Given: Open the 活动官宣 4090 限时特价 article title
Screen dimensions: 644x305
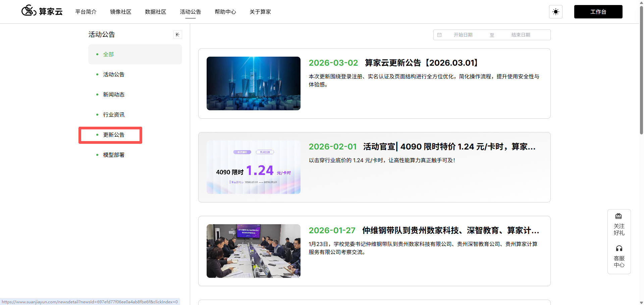Looking at the screenshot, I should [x=449, y=146].
